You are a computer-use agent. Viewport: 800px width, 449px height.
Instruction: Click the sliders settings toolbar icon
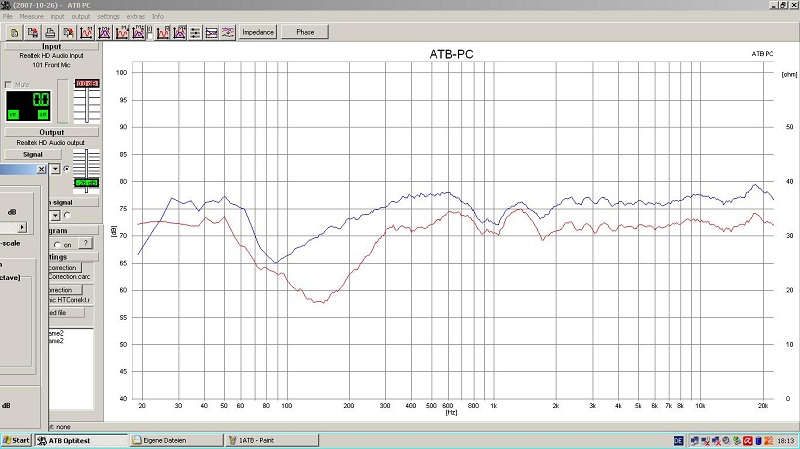click(x=194, y=32)
